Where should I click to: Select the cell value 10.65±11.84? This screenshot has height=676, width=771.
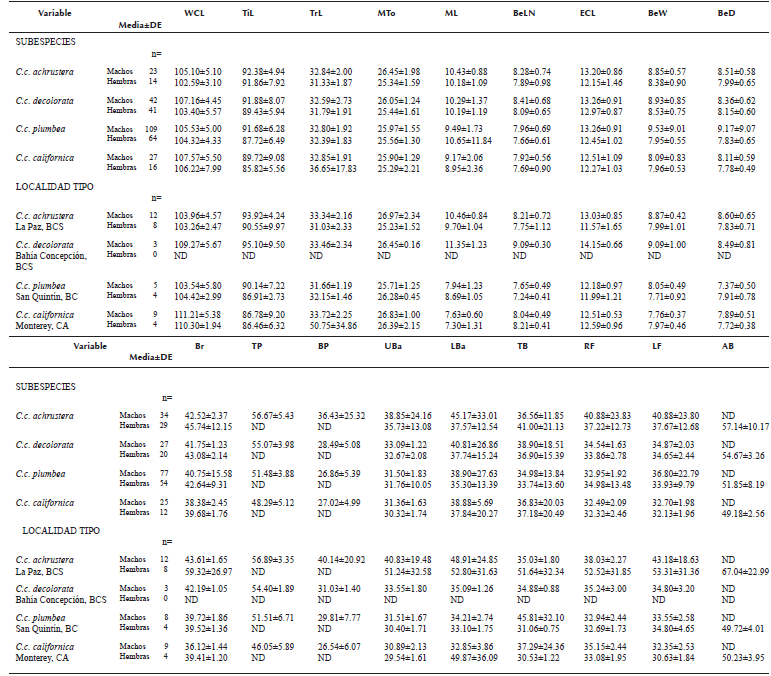pos(464,140)
